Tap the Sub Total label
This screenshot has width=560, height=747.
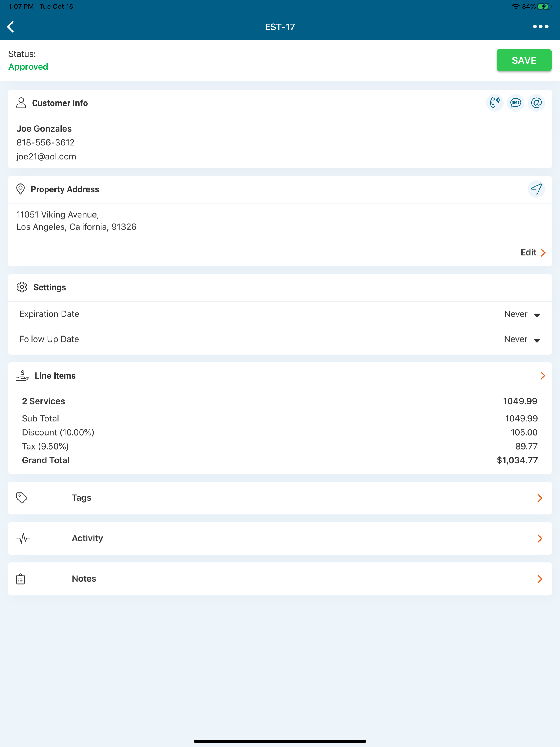pyautogui.click(x=40, y=418)
